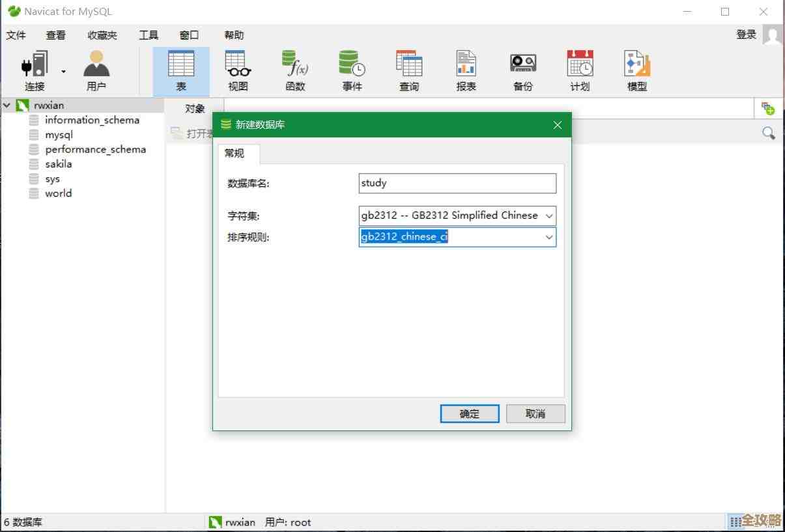Click the Navicat logo in title bar

14,11
